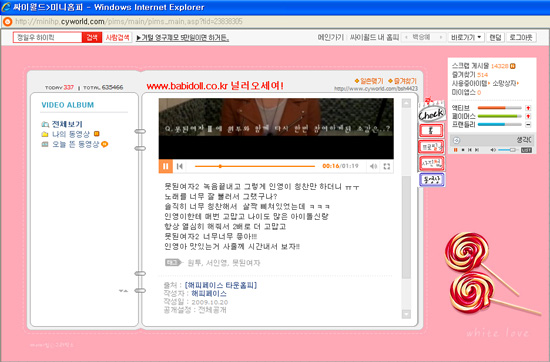The height and width of the screenshot is (362, 550).
Task: Mute the video player speaker icon
Action: point(373,166)
